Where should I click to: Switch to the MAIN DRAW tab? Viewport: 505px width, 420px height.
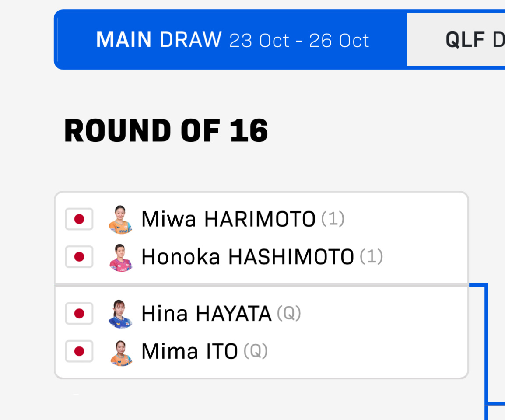pos(232,40)
